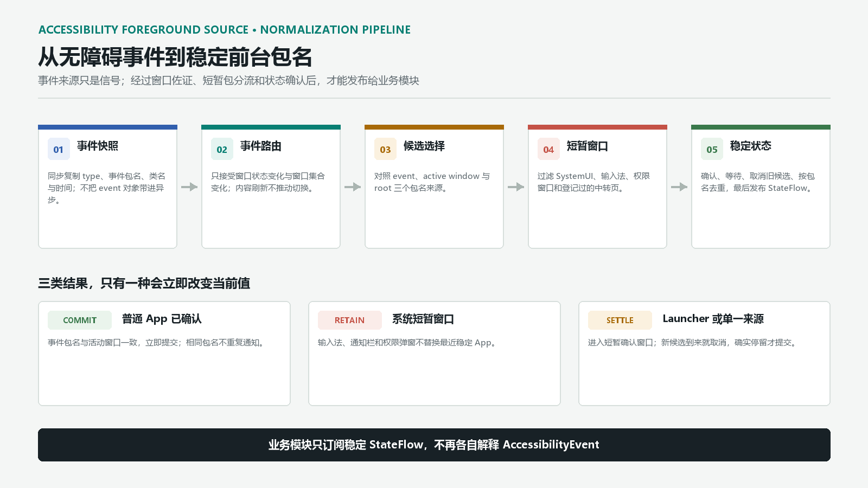Select the SETTLE tag badge
Viewport: 868px width, 488px height.
pos(620,320)
